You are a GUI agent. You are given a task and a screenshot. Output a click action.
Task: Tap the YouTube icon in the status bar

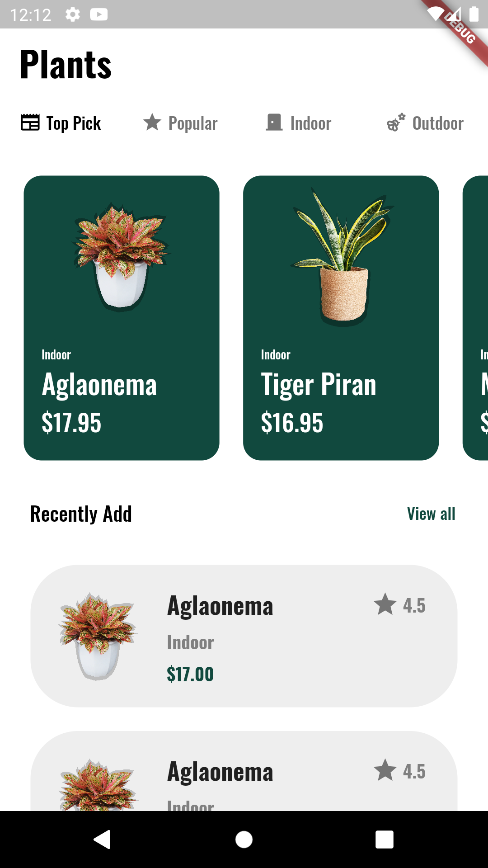tap(99, 14)
